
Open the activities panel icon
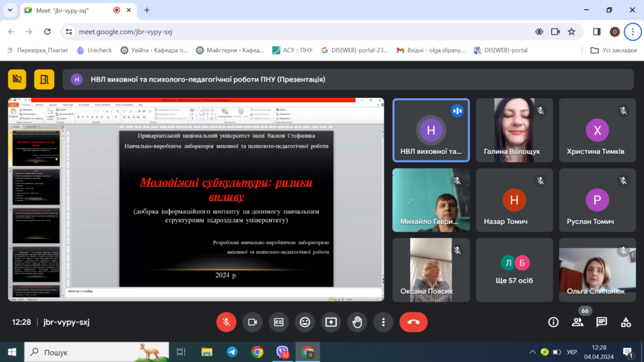626,322
